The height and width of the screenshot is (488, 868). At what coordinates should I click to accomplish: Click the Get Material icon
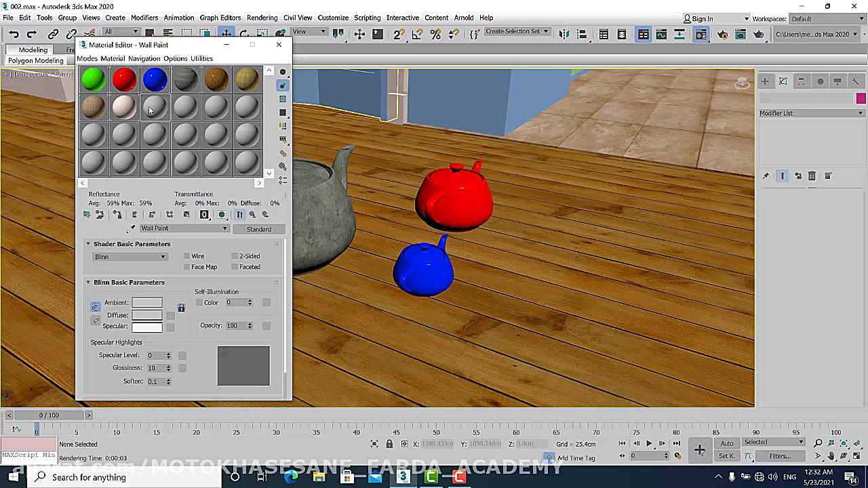[87, 215]
